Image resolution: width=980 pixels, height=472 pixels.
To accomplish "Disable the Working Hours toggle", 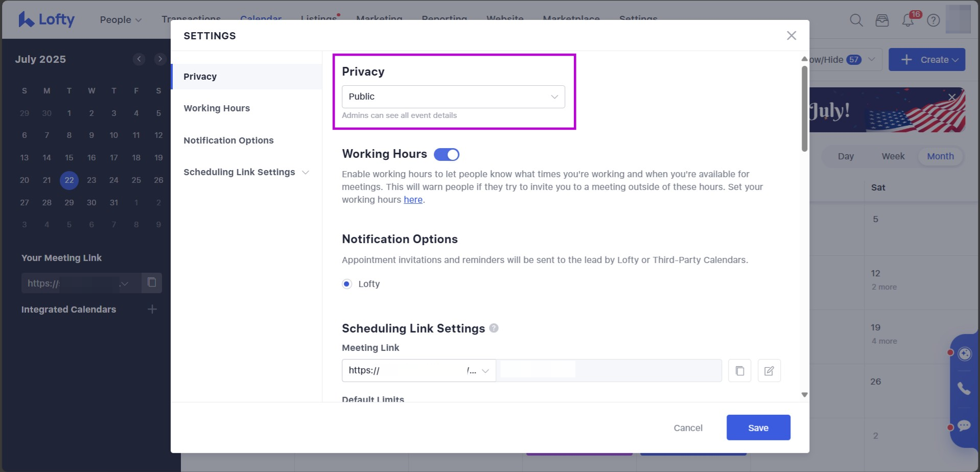I will tap(447, 154).
